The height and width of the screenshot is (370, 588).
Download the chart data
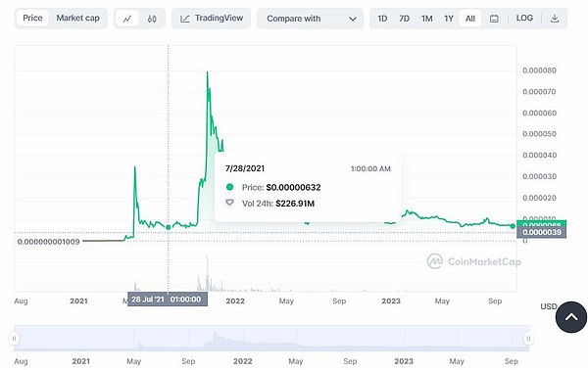[555, 19]
